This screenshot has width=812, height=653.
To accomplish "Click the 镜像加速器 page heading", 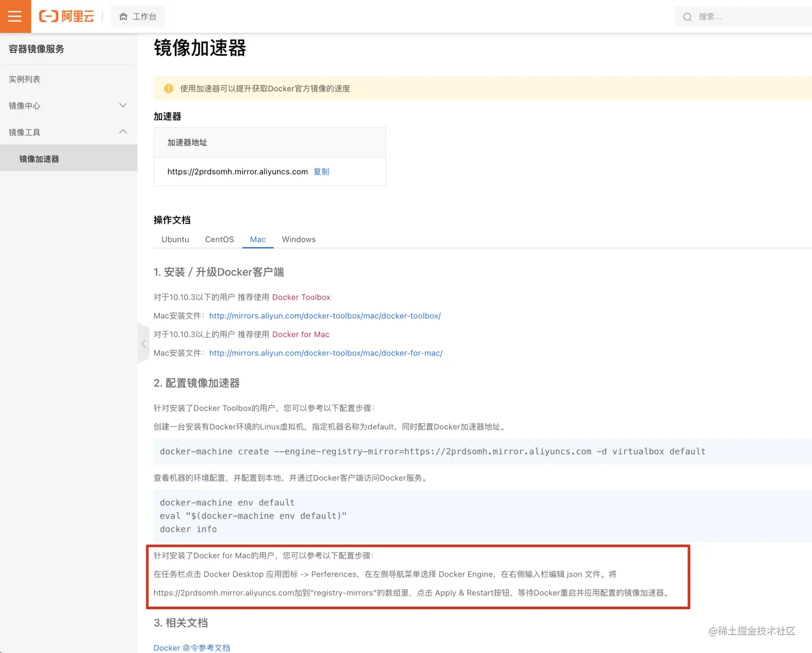I will (200, 48).
